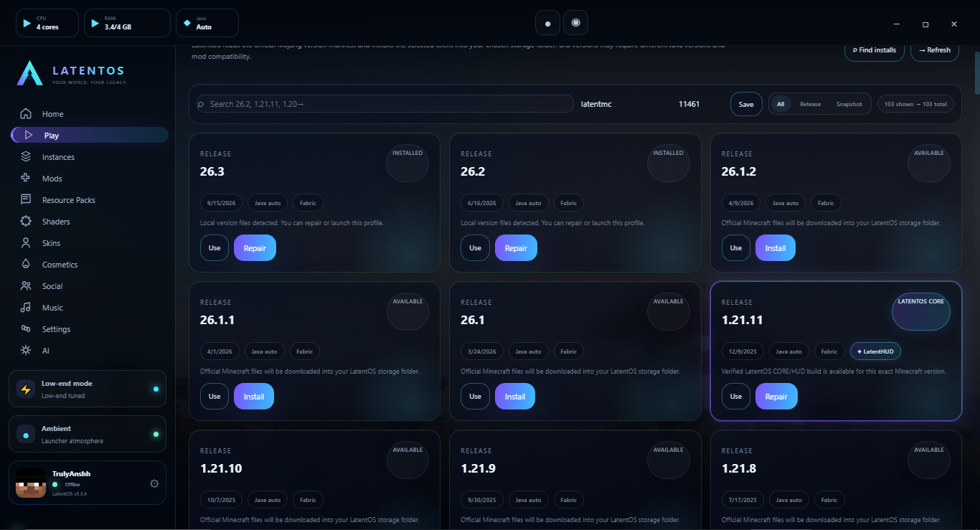Open AI sun icon
Viewport: 980px width, 530px height.
click(26, 350)
